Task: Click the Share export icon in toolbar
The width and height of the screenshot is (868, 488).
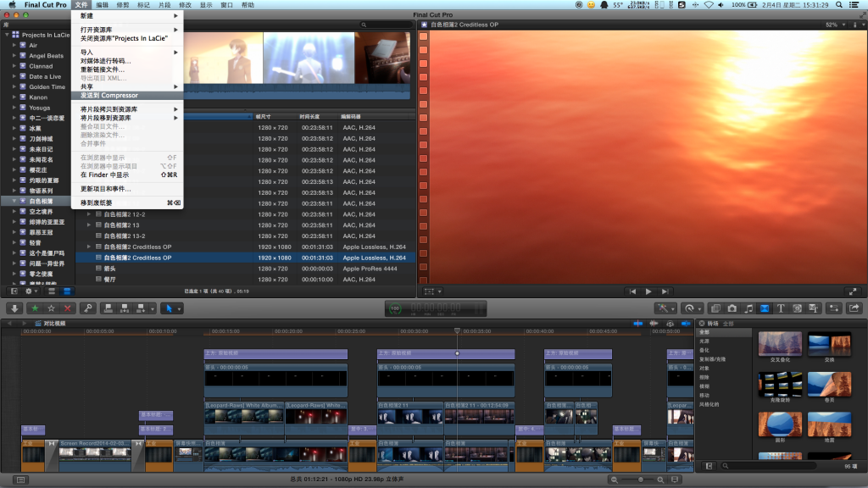Action: (854, 308)
